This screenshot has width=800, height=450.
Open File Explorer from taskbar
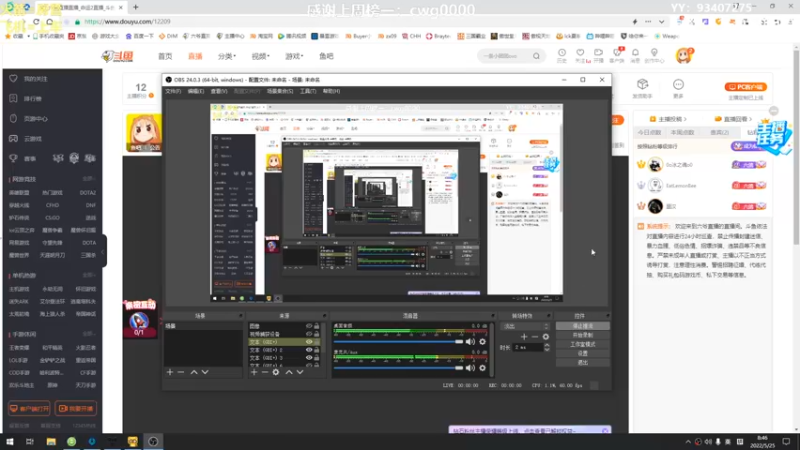click(x=51, y=441)
